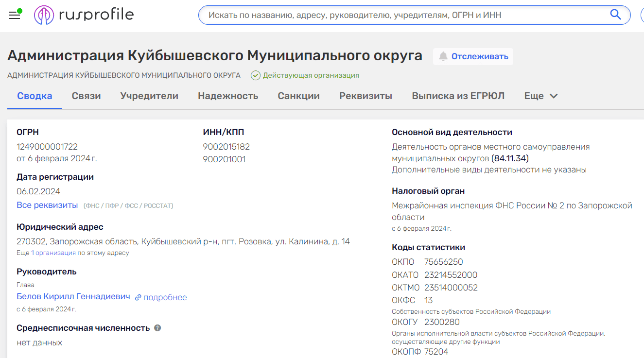Click the activity code 84.11.34
The height and width of the screenshot is (358, 644).
510,158
